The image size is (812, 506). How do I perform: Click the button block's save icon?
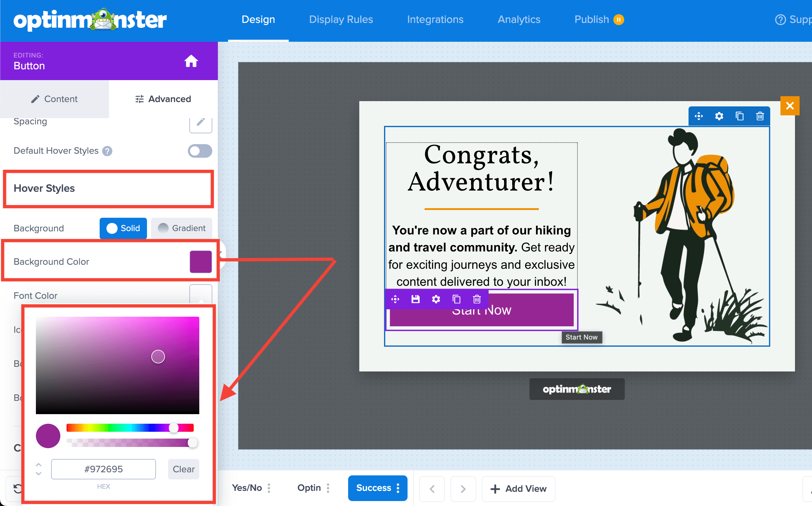click(415, 299)
